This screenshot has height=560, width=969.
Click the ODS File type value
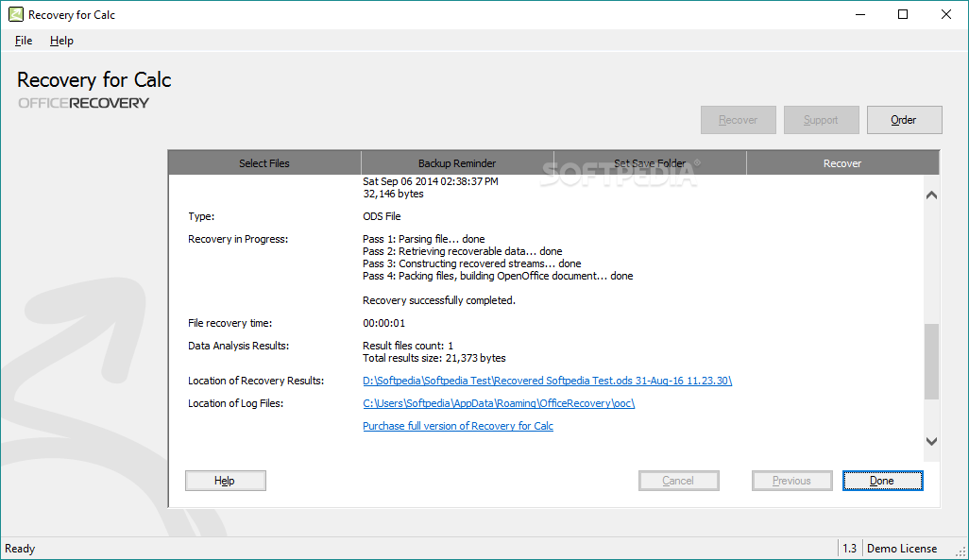[x=382, y=216]
